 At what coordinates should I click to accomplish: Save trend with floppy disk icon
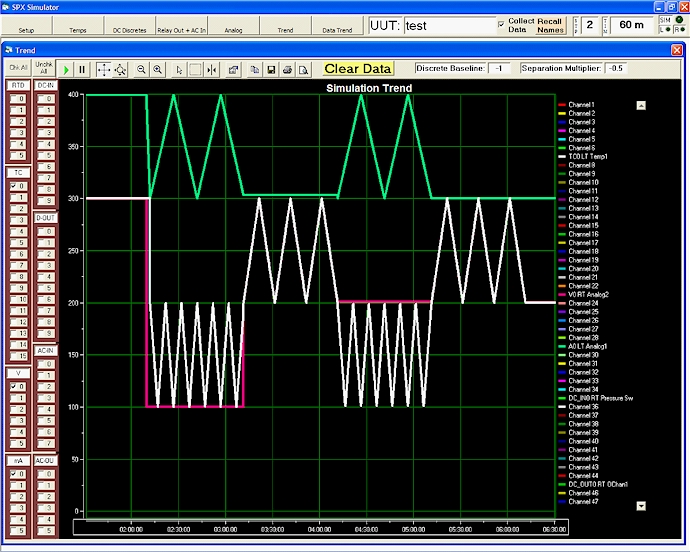click(x=271, y=70)
